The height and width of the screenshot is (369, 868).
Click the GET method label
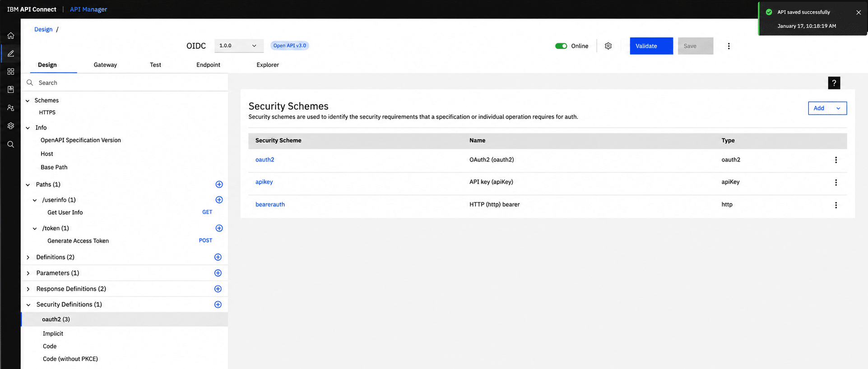click(207, 212)
